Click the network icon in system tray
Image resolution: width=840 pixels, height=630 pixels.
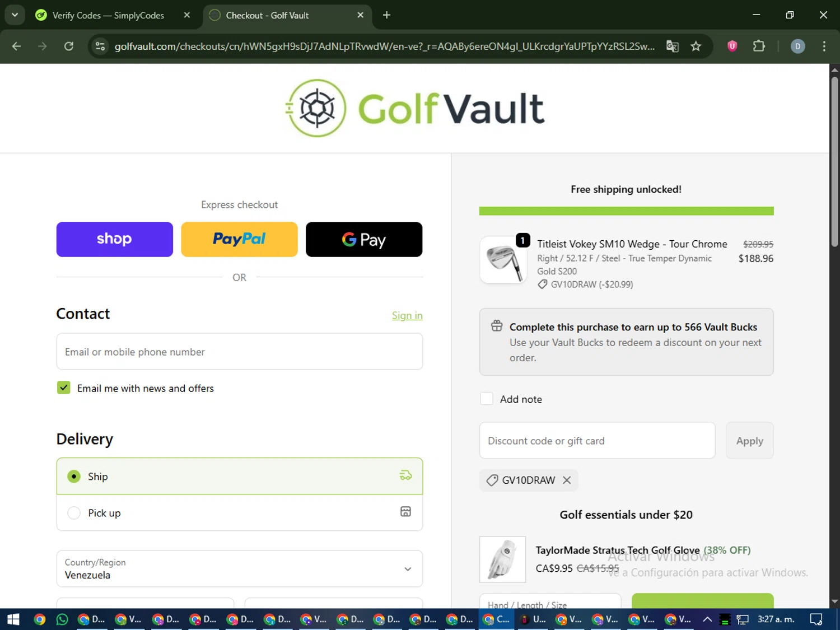(743, 619)
